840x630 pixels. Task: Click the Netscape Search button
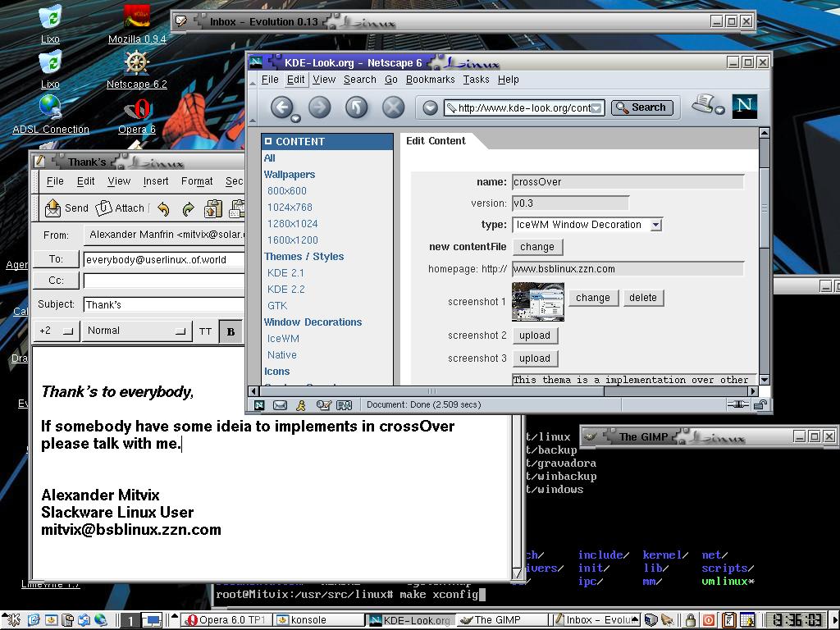pyautogui.click(x=641, y=107)
